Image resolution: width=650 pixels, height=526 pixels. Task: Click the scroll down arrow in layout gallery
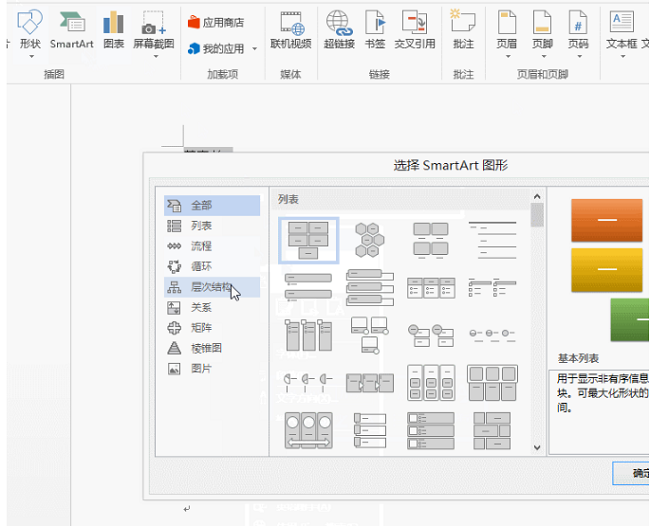tap(537, 447)
